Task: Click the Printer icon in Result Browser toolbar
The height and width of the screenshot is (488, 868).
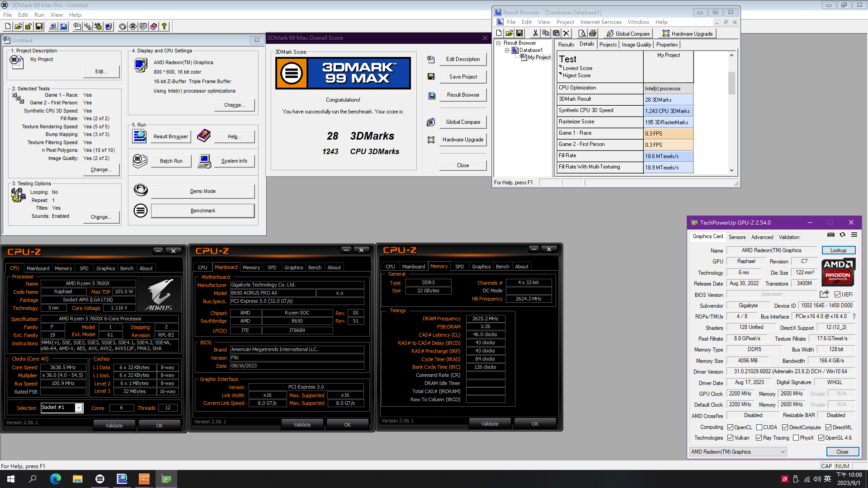Action: coord(593,33)
